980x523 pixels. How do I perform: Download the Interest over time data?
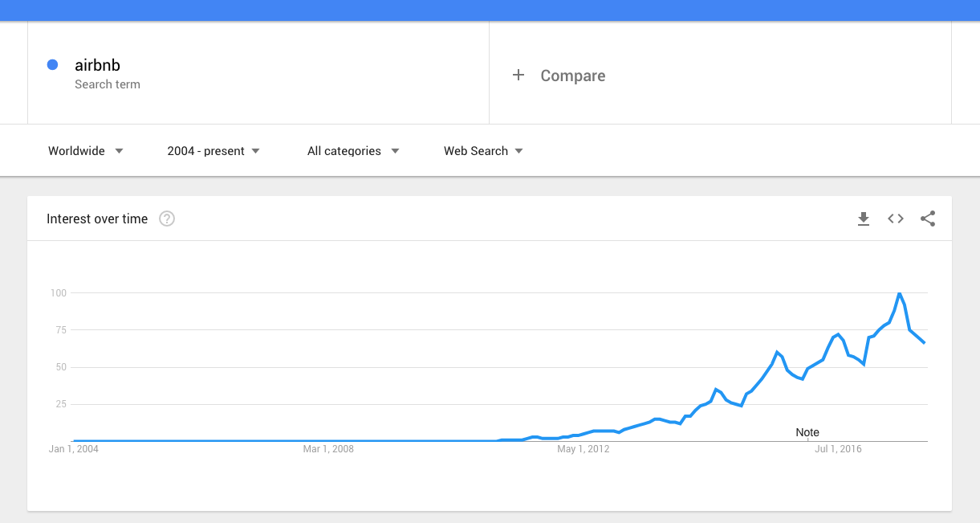pos(864,219)
